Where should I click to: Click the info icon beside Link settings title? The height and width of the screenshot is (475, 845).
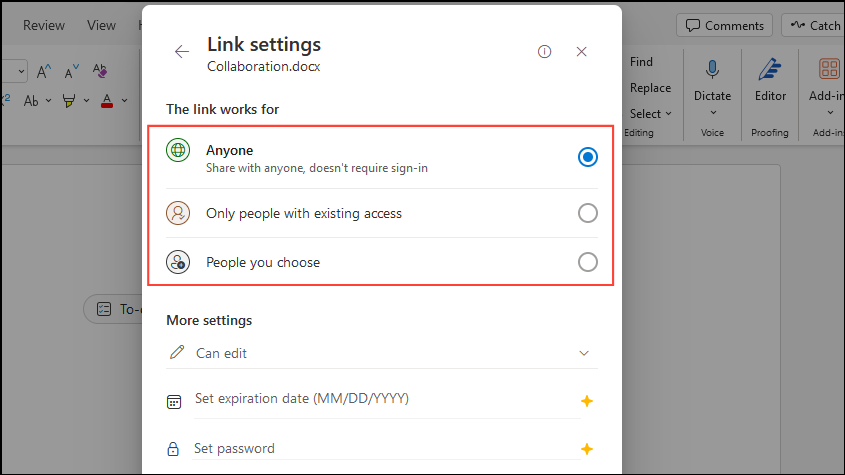(x=544, y=52)
